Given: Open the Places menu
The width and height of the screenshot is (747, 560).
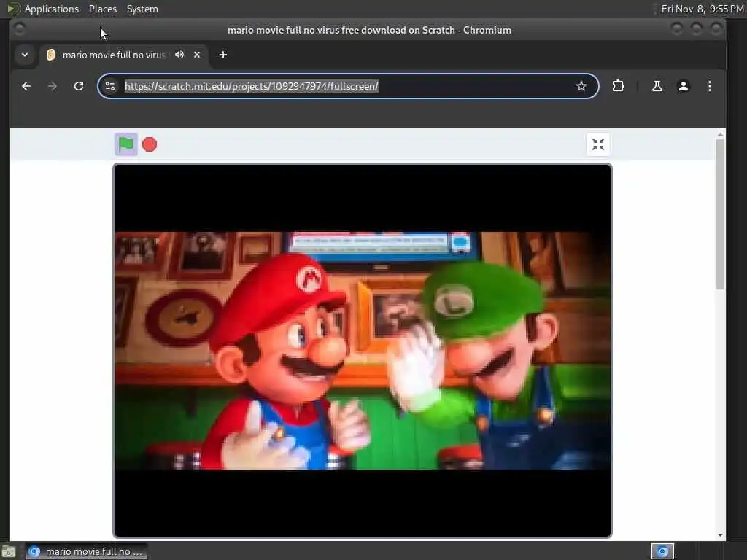Looking at the screenshot, I should coord(102,9).
